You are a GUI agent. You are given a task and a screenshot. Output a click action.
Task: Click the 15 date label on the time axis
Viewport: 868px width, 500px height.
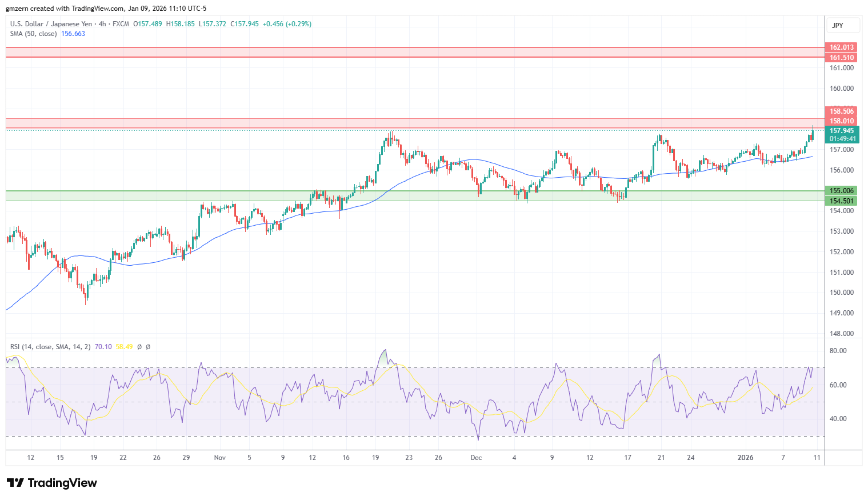tap(60, 458)
